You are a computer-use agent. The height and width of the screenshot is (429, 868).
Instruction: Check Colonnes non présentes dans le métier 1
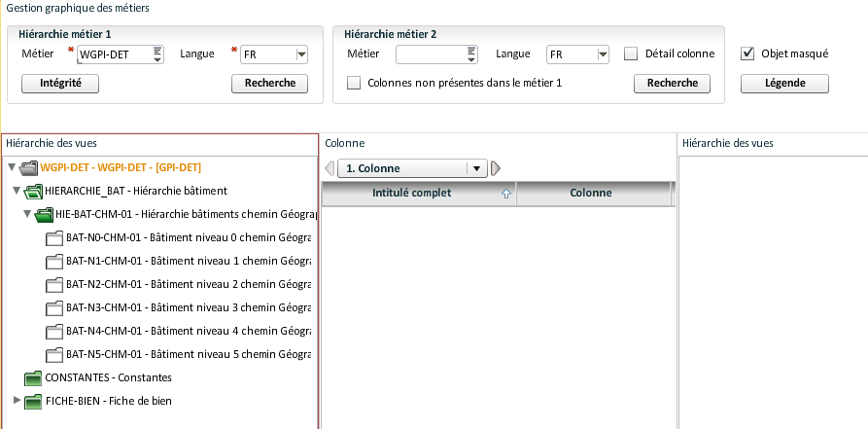[x=354, y=84]
